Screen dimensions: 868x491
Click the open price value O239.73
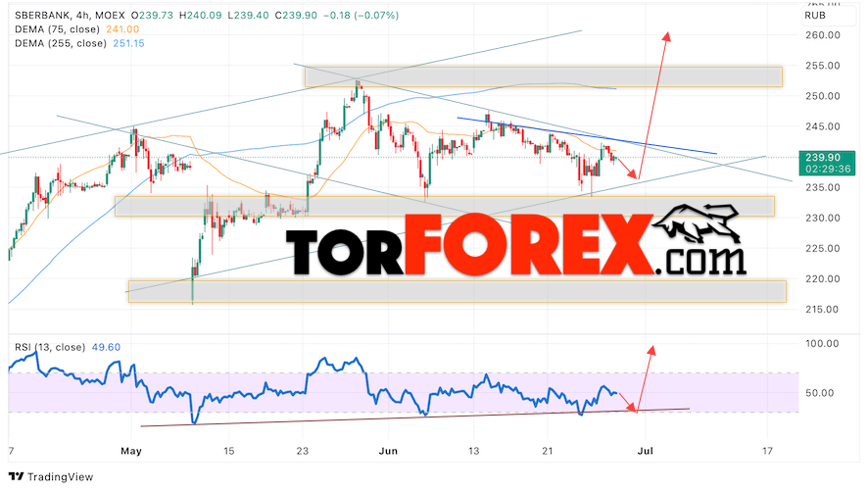152,16
